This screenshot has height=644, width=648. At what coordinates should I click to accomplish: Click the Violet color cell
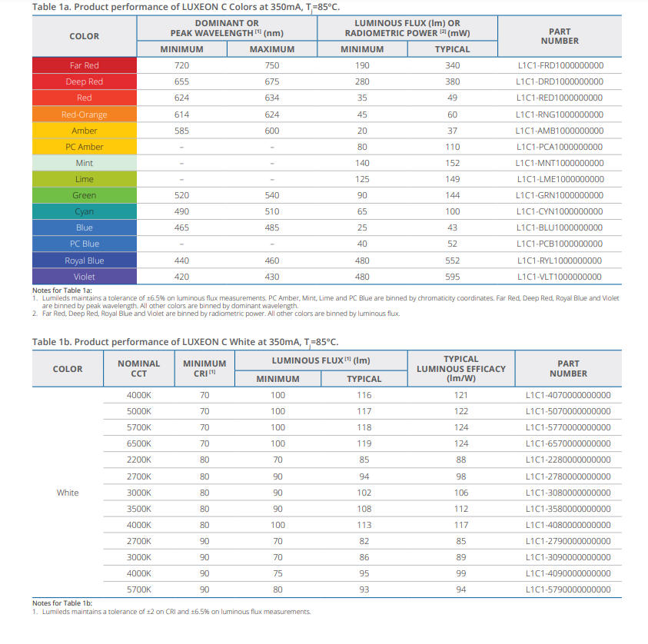coord(85,277)
